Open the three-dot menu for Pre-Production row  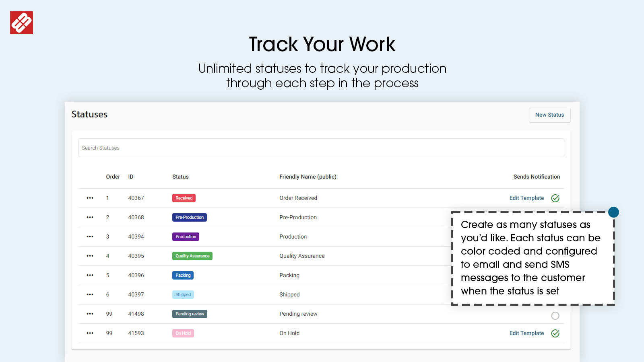(x=90, y=217)
